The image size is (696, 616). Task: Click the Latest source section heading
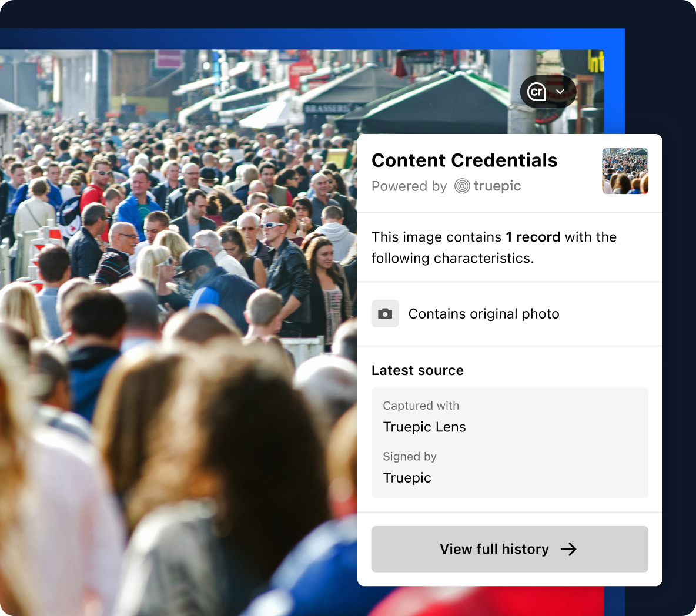coord(417,370)
